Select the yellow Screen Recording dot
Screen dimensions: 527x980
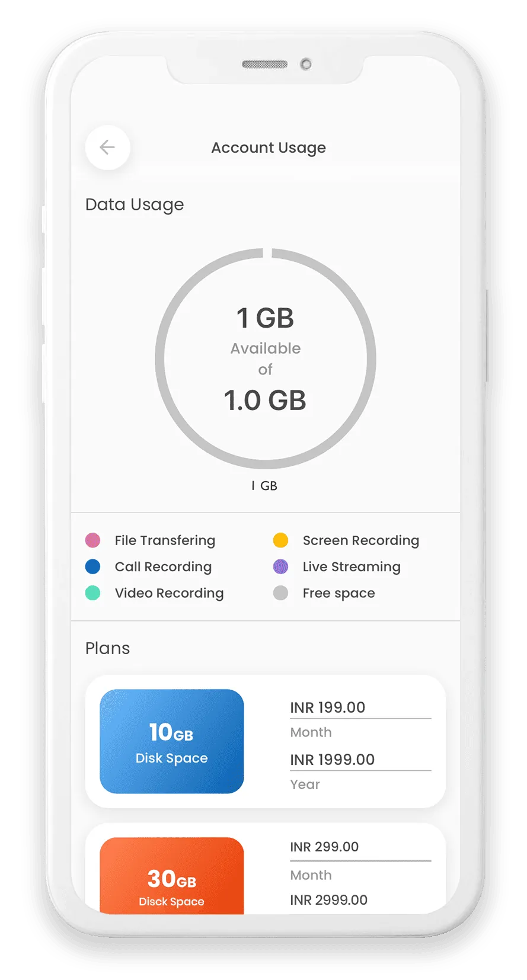(x=281, y=540)
